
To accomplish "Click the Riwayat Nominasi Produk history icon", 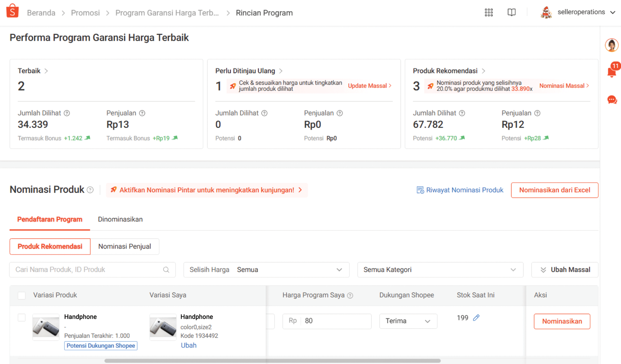I will 420,190.
